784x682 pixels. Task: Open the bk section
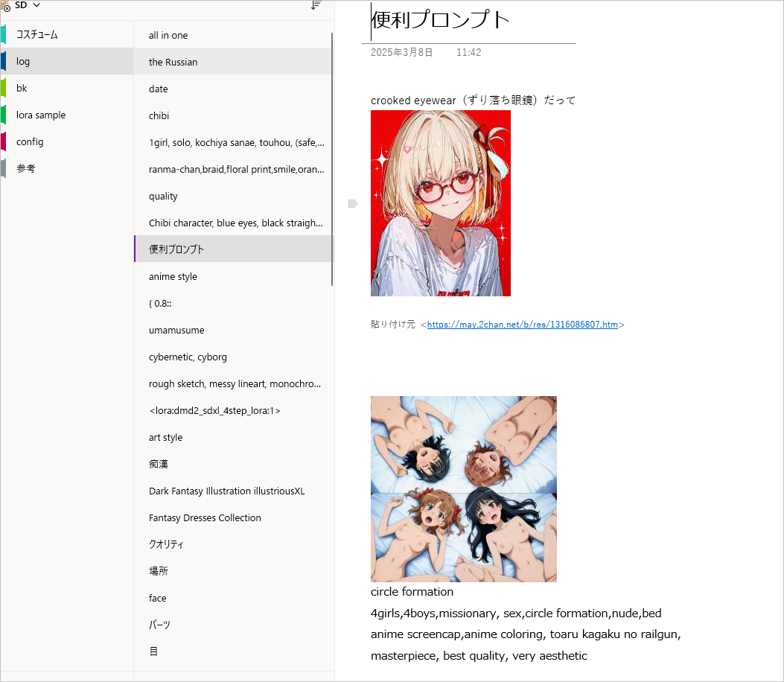22,88
